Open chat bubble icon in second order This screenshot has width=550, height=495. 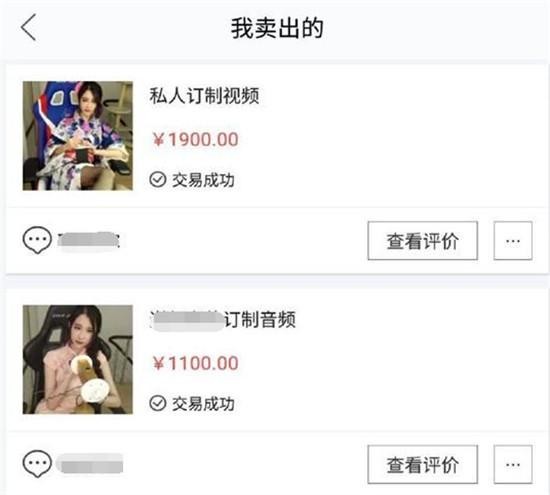[37, 464]
